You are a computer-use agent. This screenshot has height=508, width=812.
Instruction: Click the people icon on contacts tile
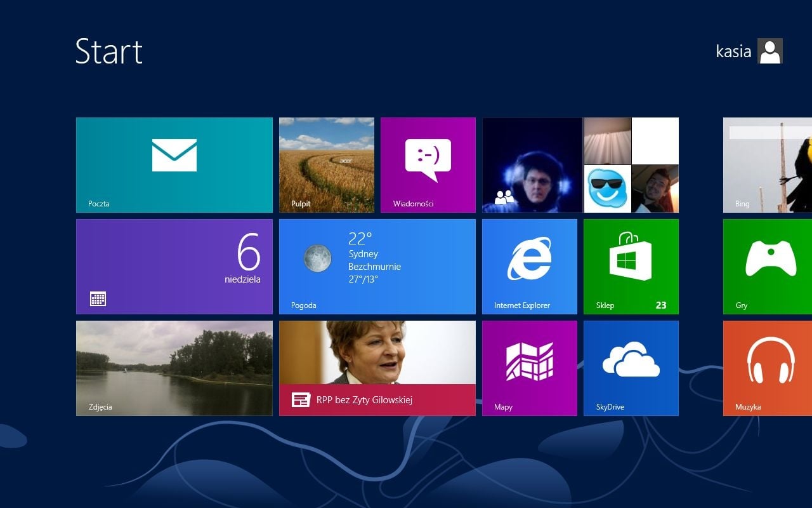504,197
